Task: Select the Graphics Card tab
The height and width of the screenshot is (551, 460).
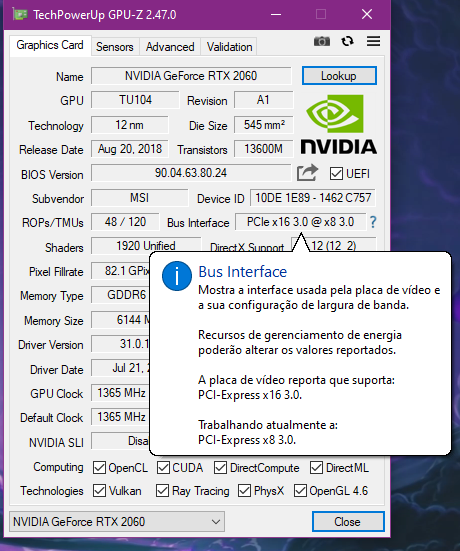Action: 50,45
